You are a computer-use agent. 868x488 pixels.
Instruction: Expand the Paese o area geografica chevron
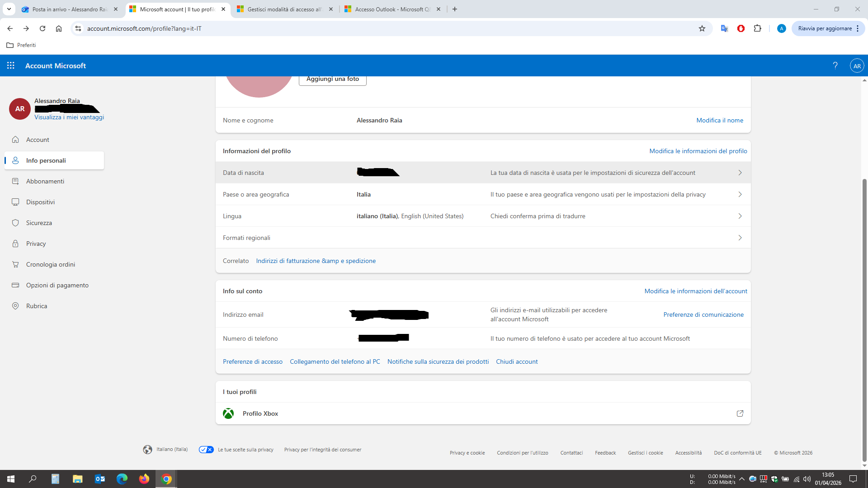point(740,194)
